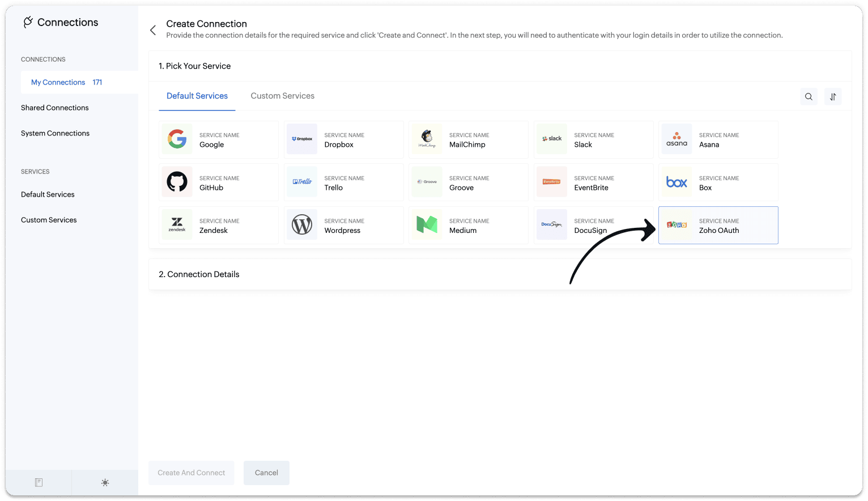Click the Connections plug logo icon

click(28, 22)
